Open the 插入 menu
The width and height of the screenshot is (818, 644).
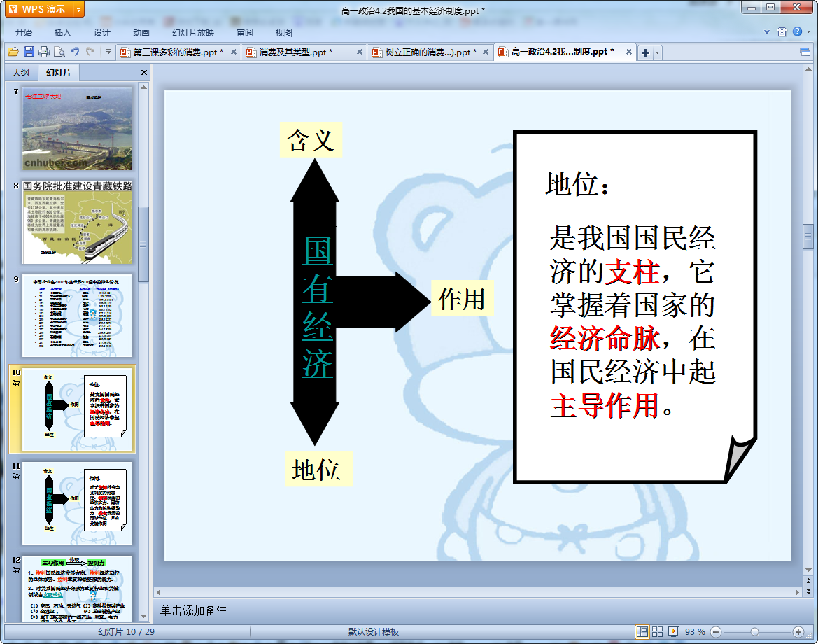[62, 32]
